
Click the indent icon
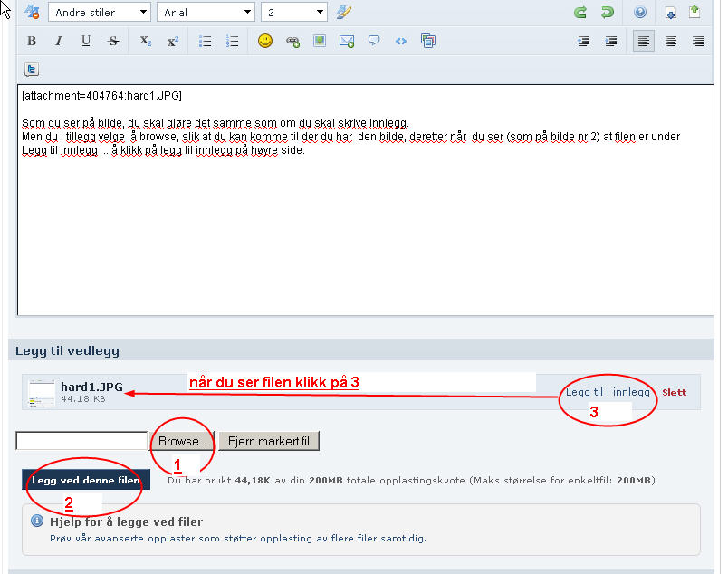click(611, 42)
